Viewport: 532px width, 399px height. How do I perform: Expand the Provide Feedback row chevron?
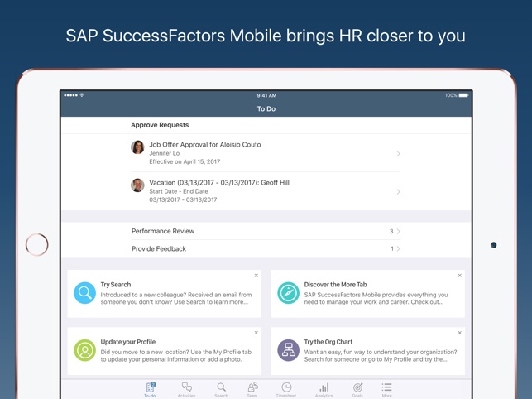tap(398, 248)
